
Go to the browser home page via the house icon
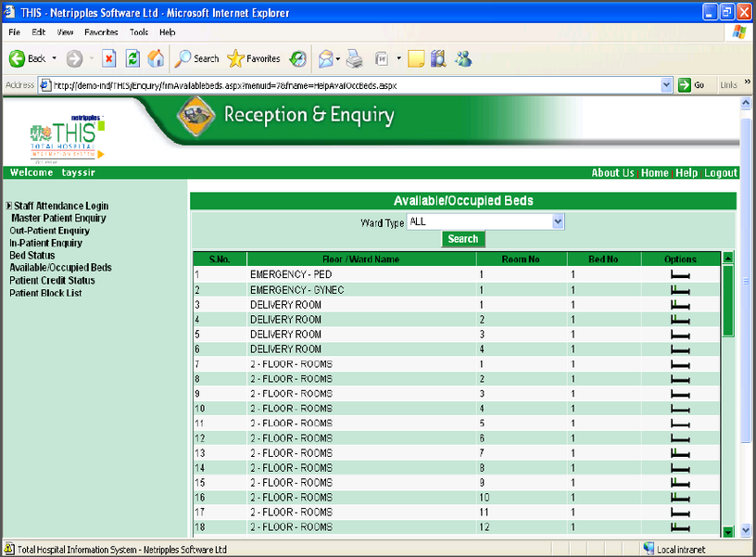(156, 58)
